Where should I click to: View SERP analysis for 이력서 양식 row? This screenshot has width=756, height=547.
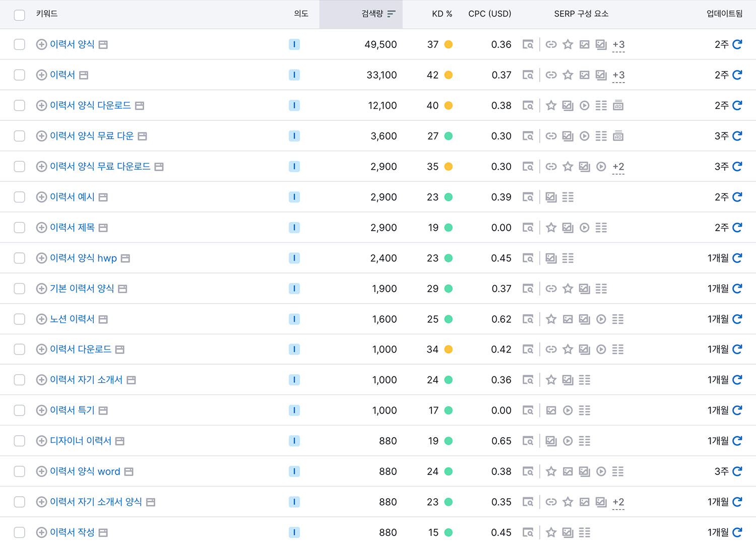(528, 44)
